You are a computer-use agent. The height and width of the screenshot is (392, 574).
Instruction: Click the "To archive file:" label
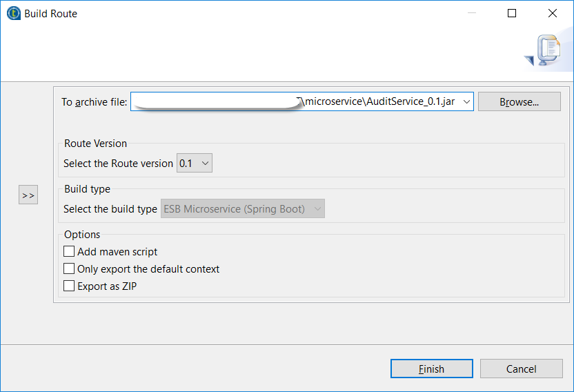coord(95,102)
